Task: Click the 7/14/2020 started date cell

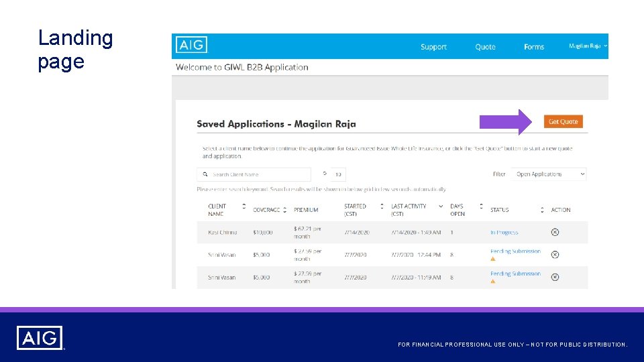Action: click(357, 233)
